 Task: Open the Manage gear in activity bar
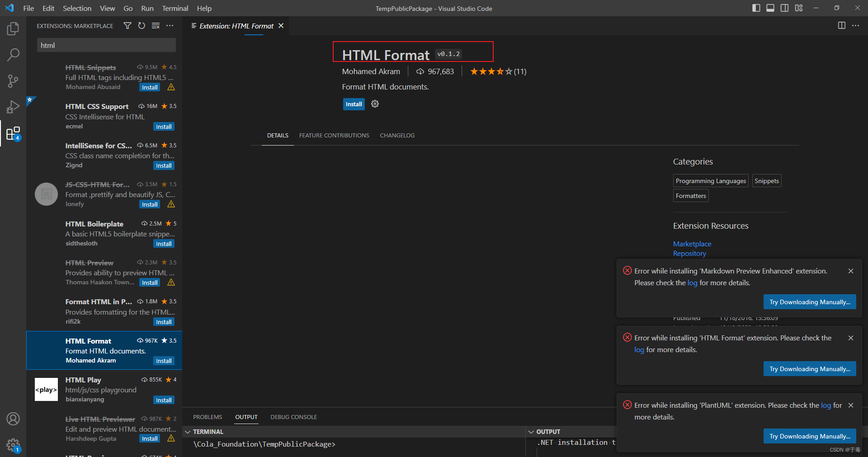click(13, 445)
